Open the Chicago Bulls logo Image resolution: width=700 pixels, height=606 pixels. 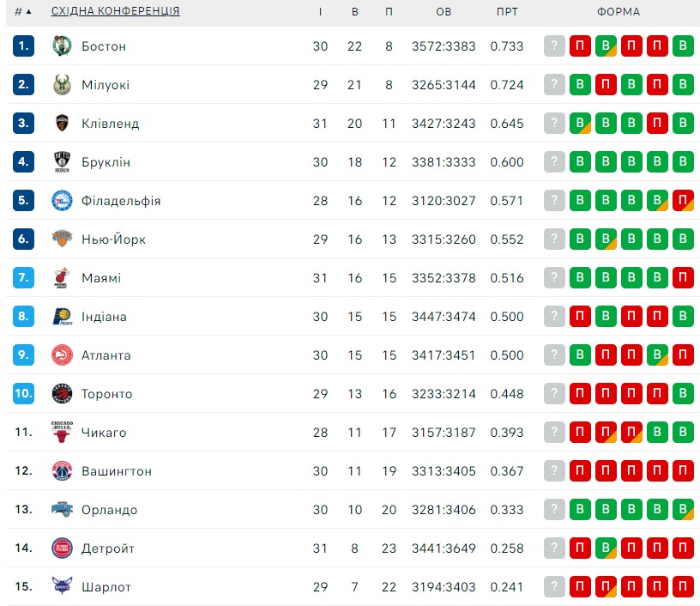click(62, 433)
